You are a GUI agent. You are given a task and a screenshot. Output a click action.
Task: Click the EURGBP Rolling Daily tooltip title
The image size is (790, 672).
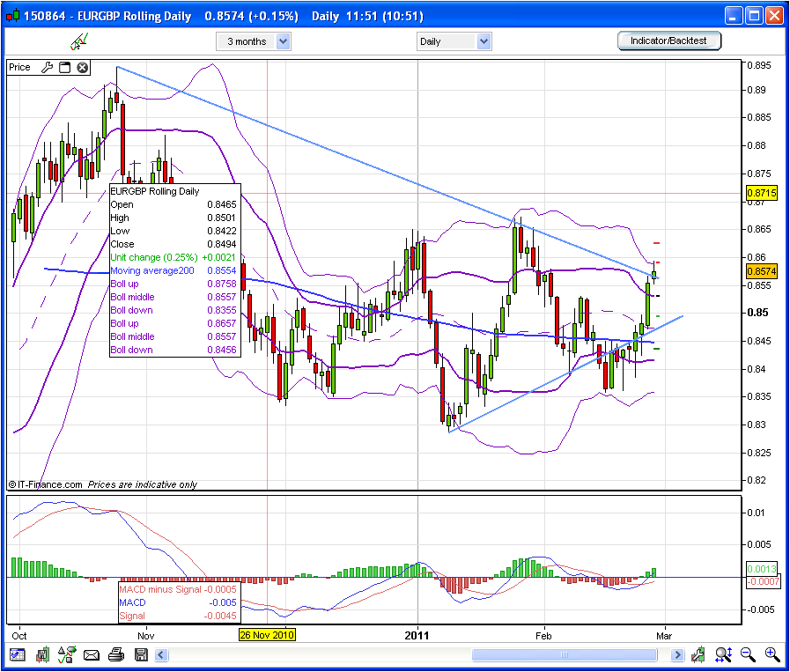[155, 191]
